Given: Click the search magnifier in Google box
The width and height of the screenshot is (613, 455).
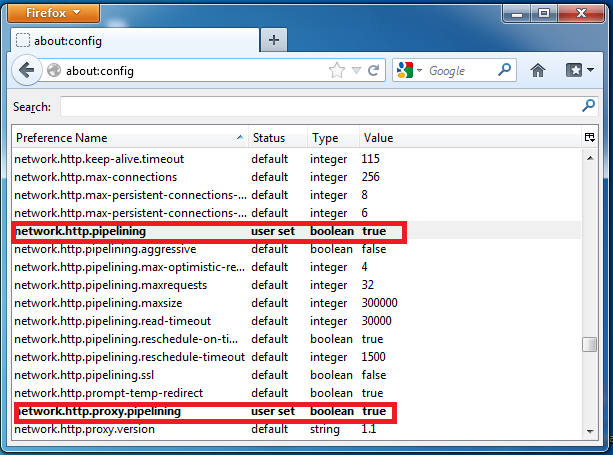Looking at the screenshot, I should click(x=505, y=71).
